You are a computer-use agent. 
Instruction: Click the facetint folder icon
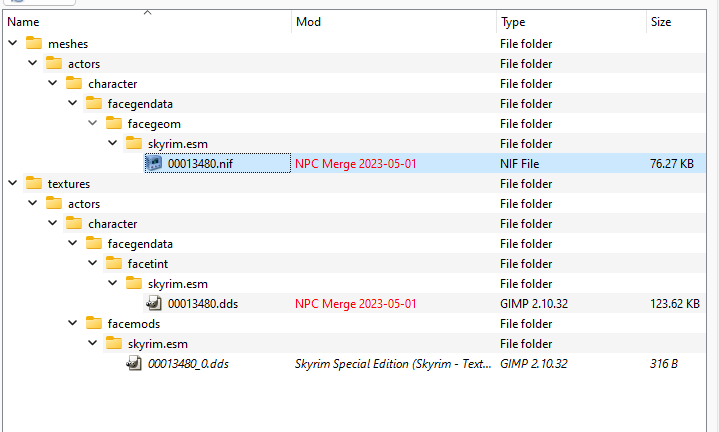114,263
